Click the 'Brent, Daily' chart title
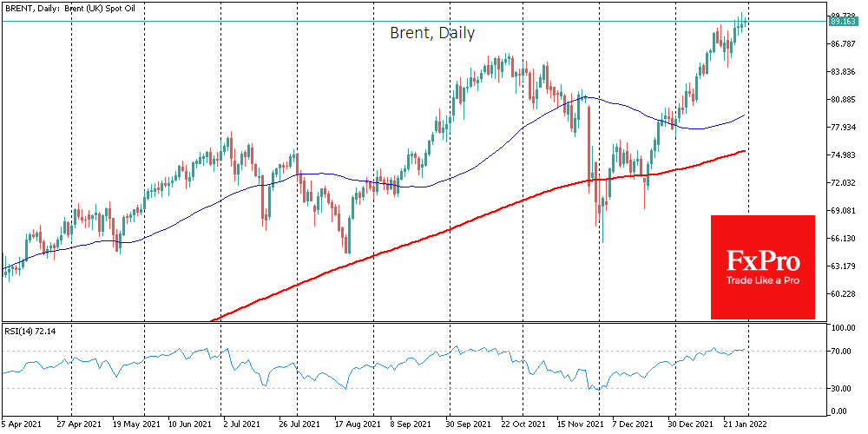Viewport: 868px width, 434px height. 431,33
